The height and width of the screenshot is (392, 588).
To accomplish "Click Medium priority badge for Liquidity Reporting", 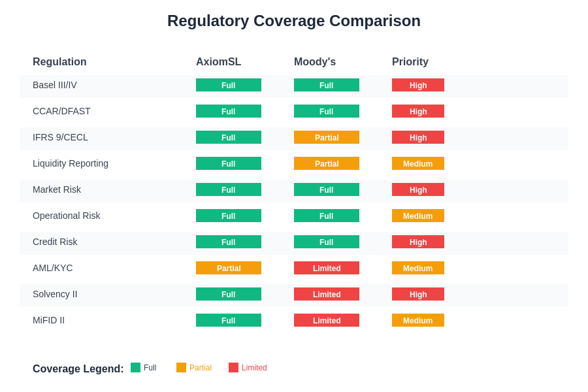I will tap(418, 163).
